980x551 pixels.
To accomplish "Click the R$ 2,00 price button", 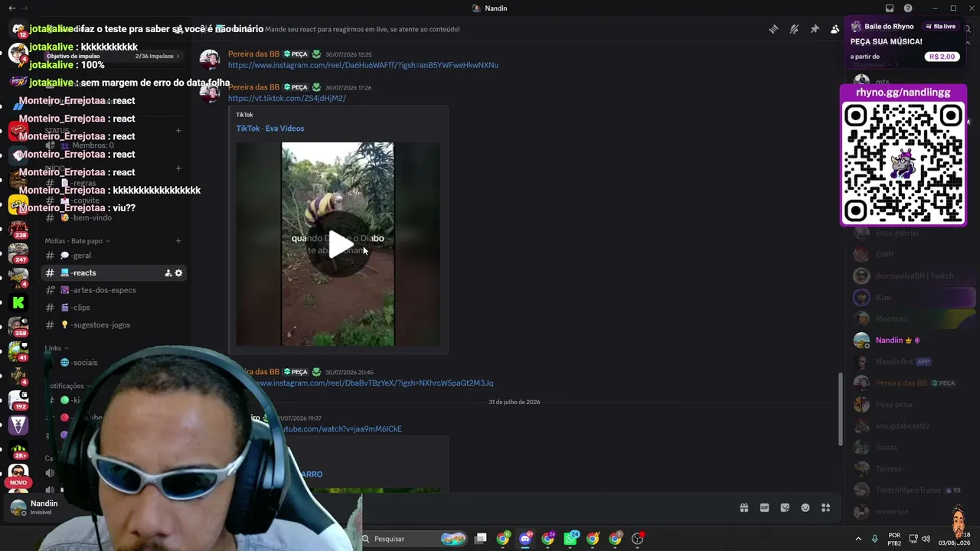I will pos(942,57).
